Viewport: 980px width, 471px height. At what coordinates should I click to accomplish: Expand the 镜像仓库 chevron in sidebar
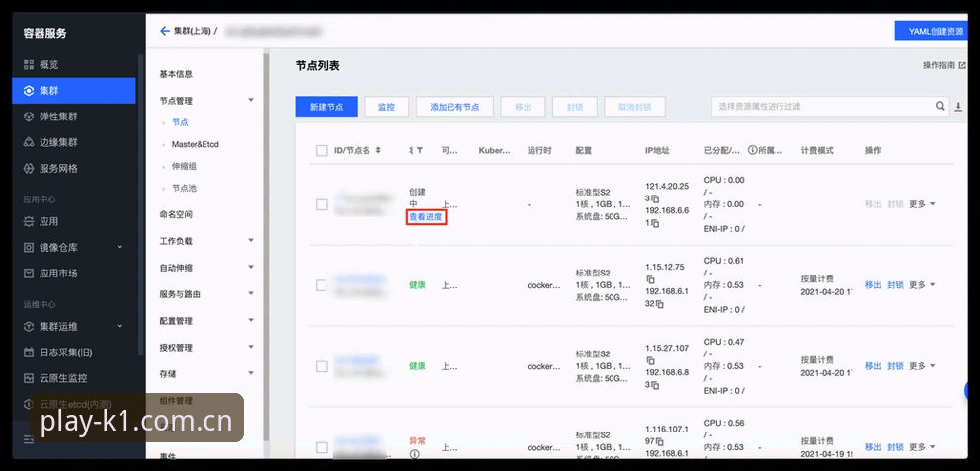pyautogui.click(x=120, y=248)
